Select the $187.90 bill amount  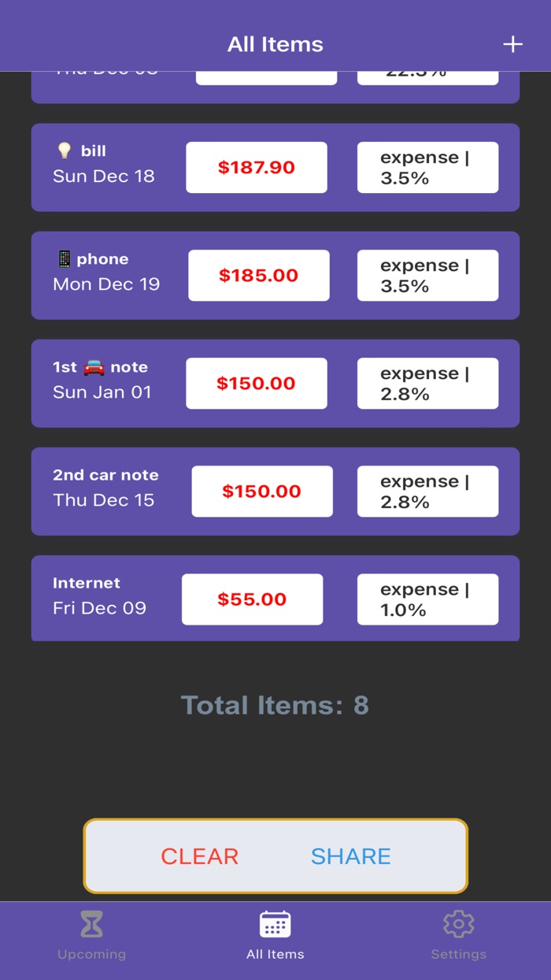pos(257,168)
